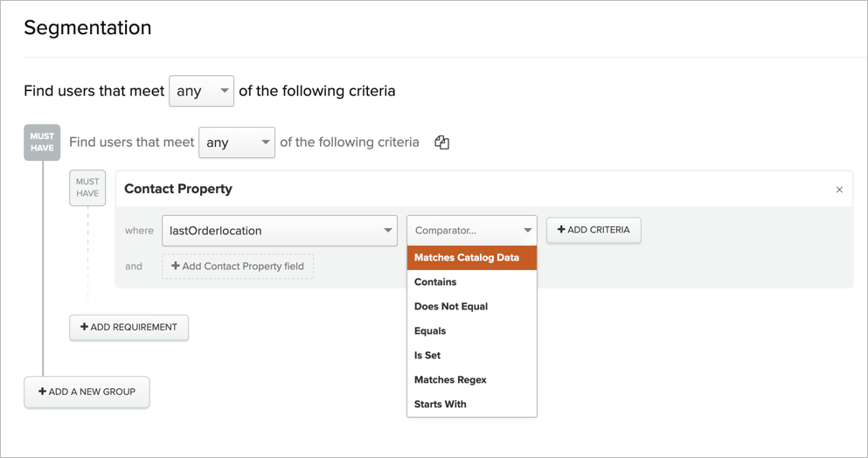The height and width of the screenshot is (458, 868).
Task: Click Add Contact Property field
Action: tap(238, 267)
